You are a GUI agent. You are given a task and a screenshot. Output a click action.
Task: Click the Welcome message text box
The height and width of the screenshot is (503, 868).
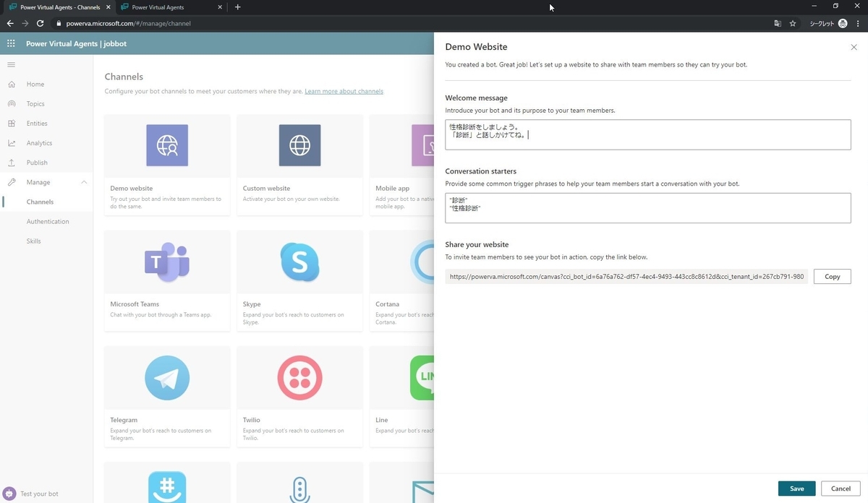coord(647,134)
